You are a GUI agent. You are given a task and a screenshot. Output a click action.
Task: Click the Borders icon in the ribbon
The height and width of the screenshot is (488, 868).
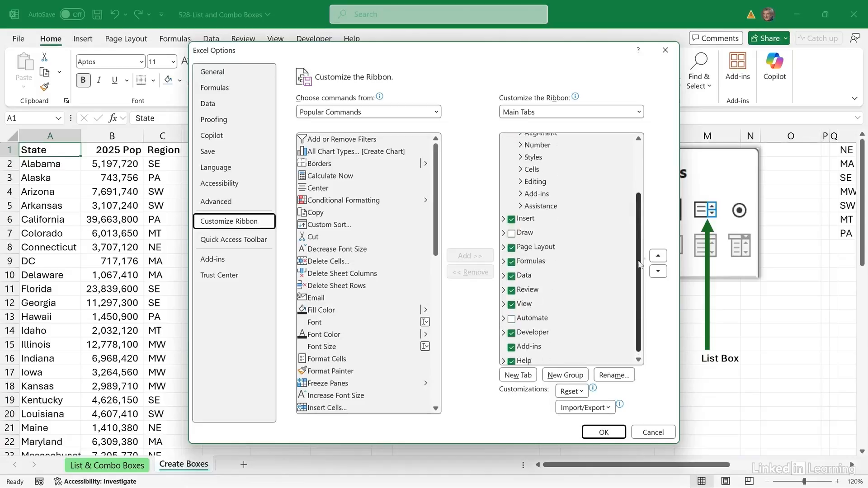[141, 80]
